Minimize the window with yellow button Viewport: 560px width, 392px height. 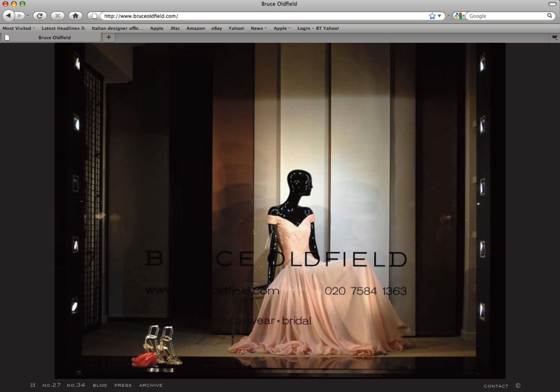coord(14,4)
